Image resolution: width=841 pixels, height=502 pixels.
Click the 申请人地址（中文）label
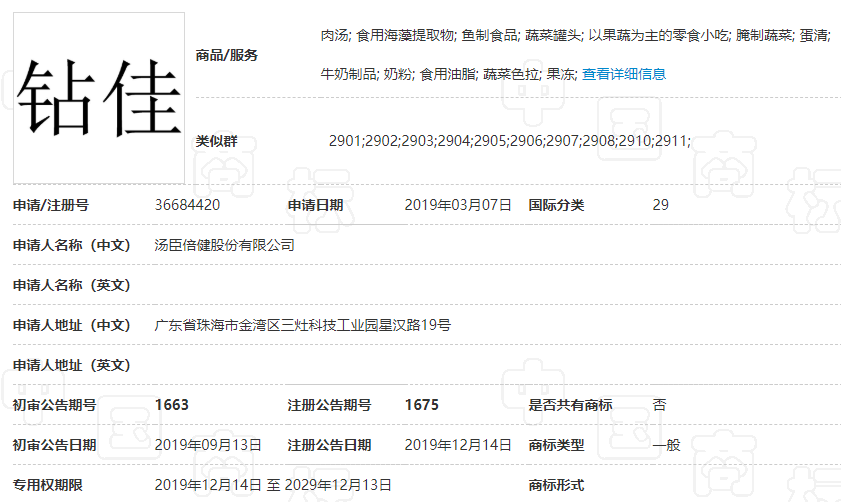(72, 325)
